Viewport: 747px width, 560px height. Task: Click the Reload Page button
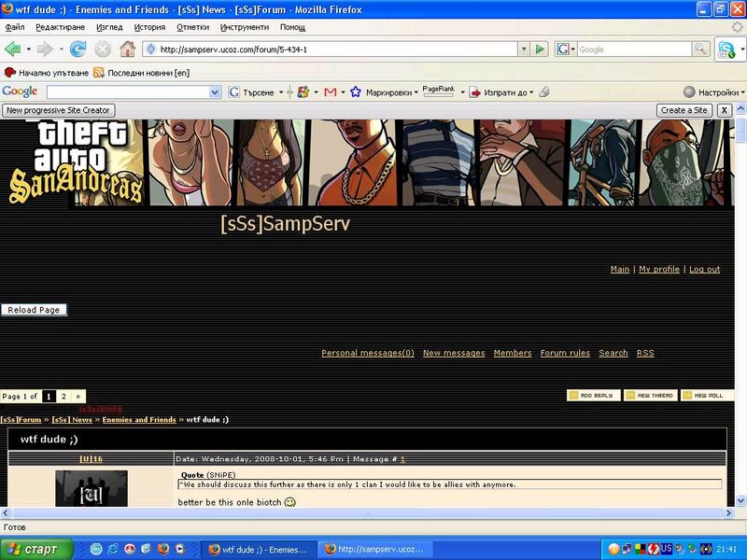point(34,310)
